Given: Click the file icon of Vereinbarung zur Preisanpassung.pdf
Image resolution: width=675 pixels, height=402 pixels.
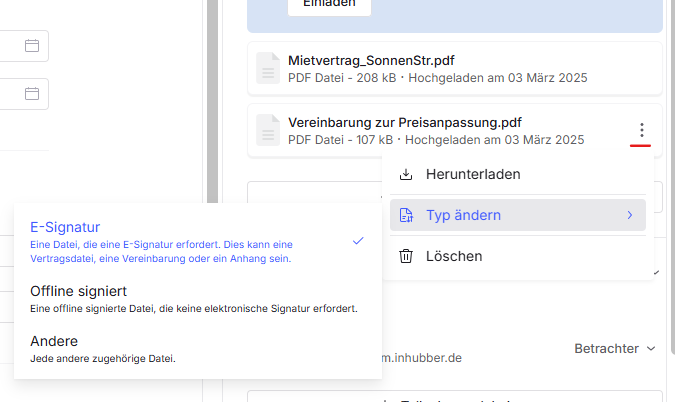Looking at the screenshot, I should (x=268, y=130).
